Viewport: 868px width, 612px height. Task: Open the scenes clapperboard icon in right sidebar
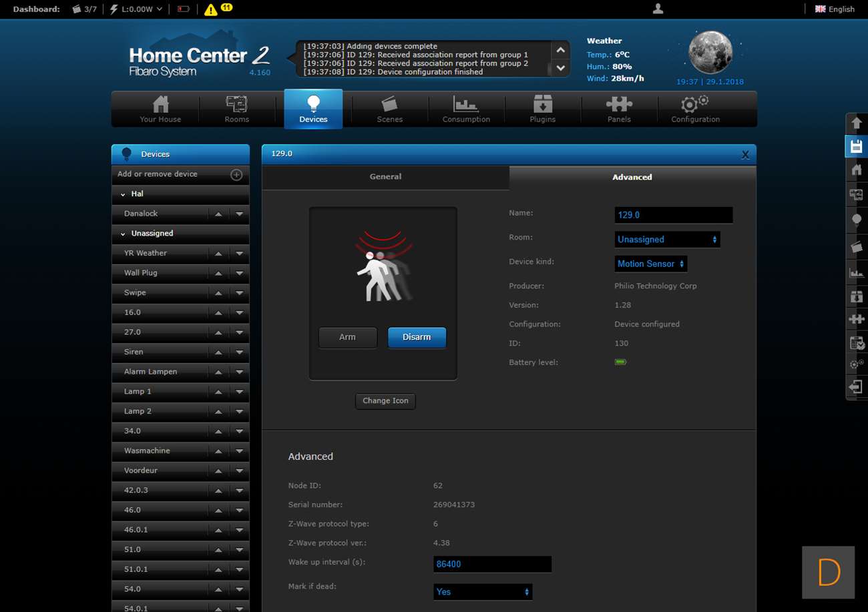click(857, 246)
